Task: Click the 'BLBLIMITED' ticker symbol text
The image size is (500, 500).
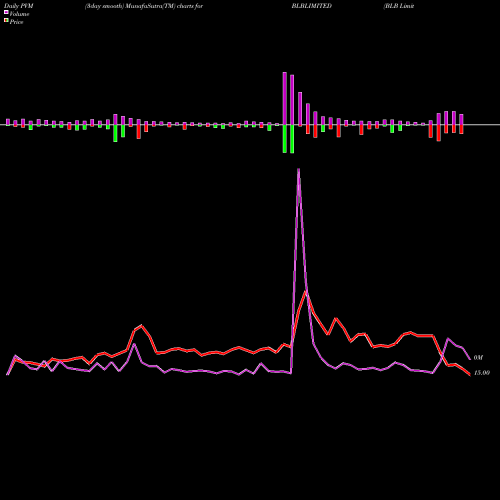Action: (x=311, y=6)
